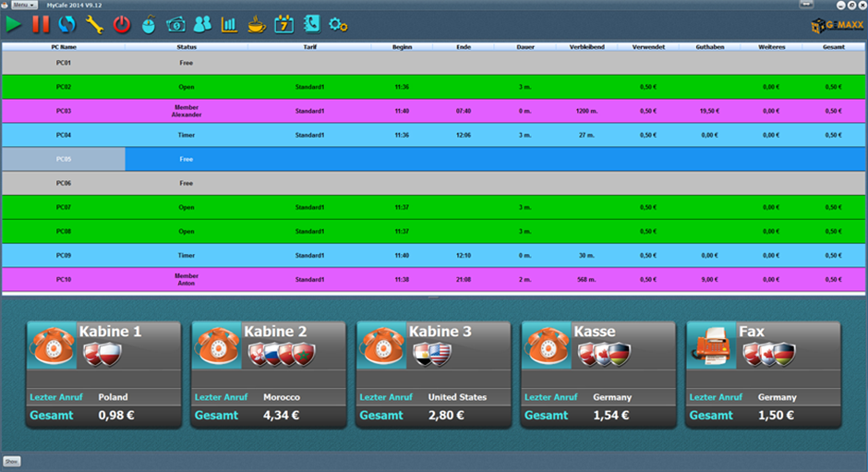This screenshot has width=868, height=472.
Task: Open the yellow wrench tools icon
Action: [94, 25]
